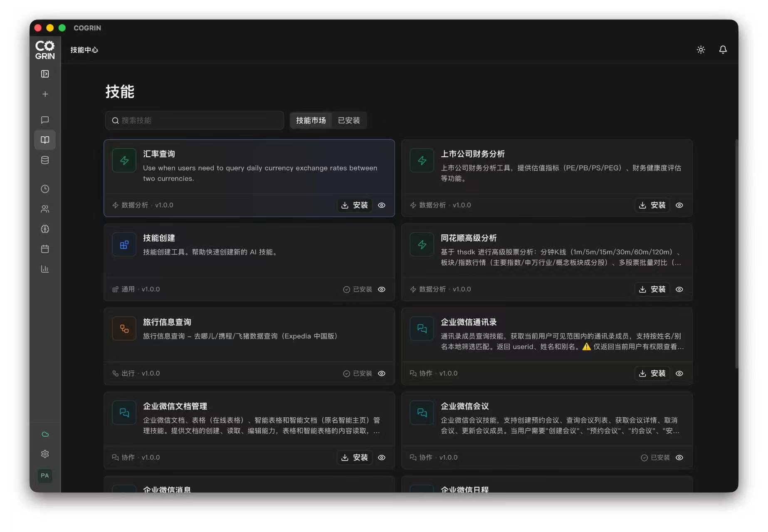The height and width of the screenshot is (532, 768).
Task: Open the chat bubble sidebar icon
Action: pyautogui.click(x=45, y=120)
